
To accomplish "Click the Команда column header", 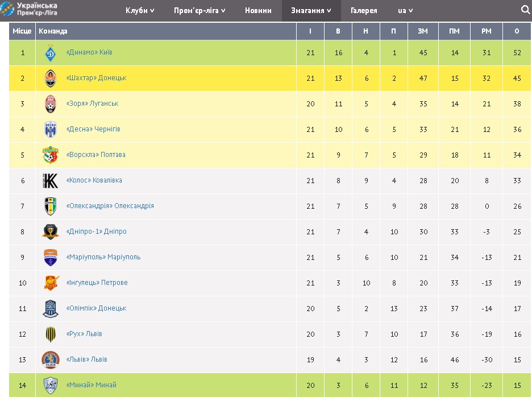I will pos(53,31).
